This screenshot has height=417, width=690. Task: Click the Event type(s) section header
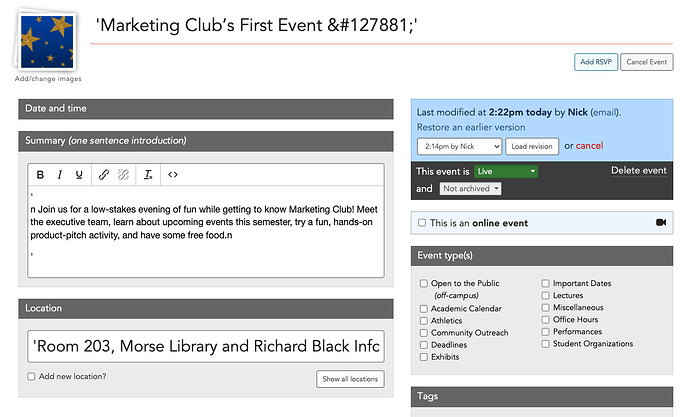pyautogui.click(x=542, y=256)
